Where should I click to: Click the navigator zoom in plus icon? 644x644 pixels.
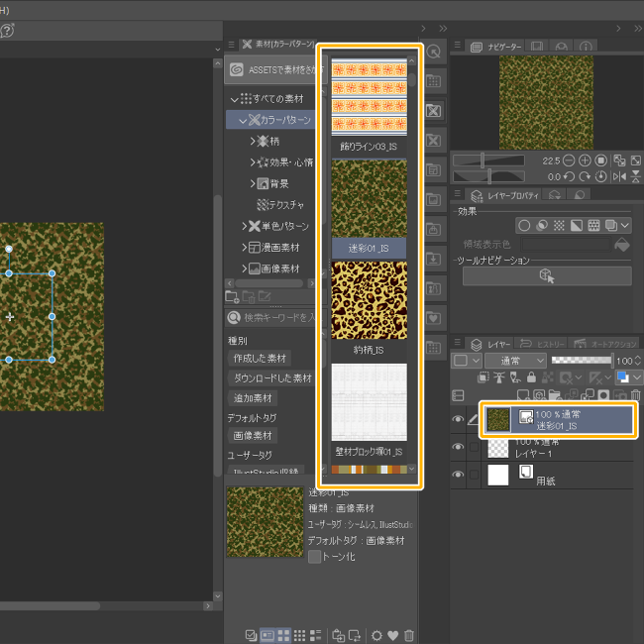(x=585, y=161)
